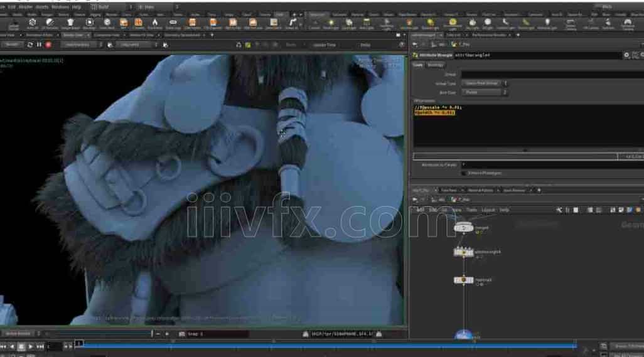The height and width of the screenshot is (357, 644).
Task: Select the Ambient Light shelf tool
Action: (x=547, y=24)
